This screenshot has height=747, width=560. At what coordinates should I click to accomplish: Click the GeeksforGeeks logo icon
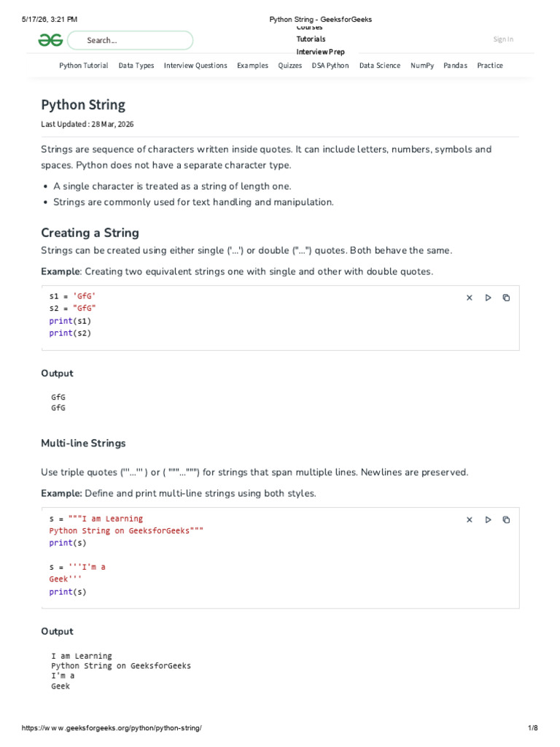(50, 40)
